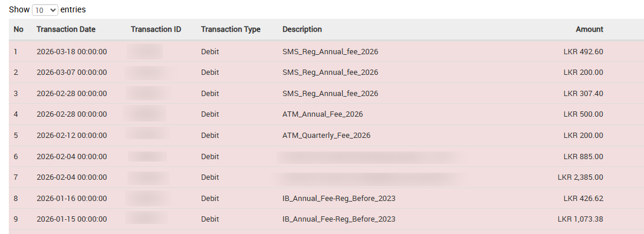Select description ATM_Annual_Fee_2026
The height and width of the screenshot is (234, 644).
(x=323, y=114)
